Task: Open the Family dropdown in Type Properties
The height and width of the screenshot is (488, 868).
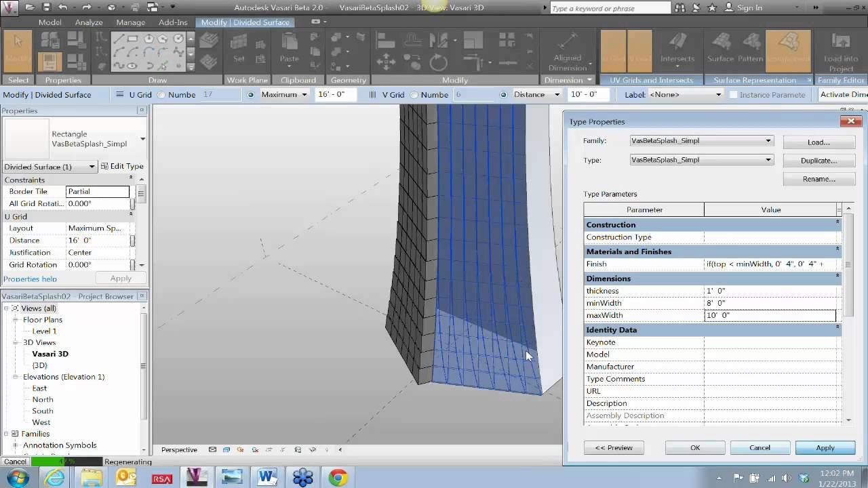Action: (767, 140)
